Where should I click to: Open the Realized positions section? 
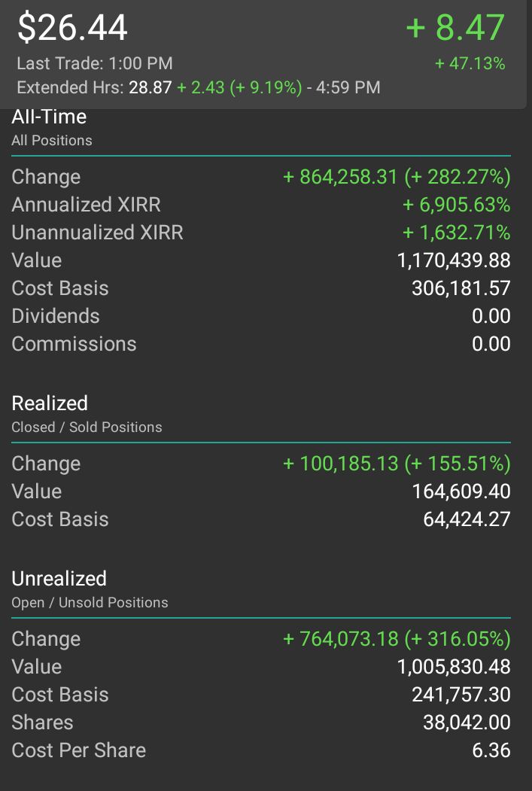tap(48, 403)
